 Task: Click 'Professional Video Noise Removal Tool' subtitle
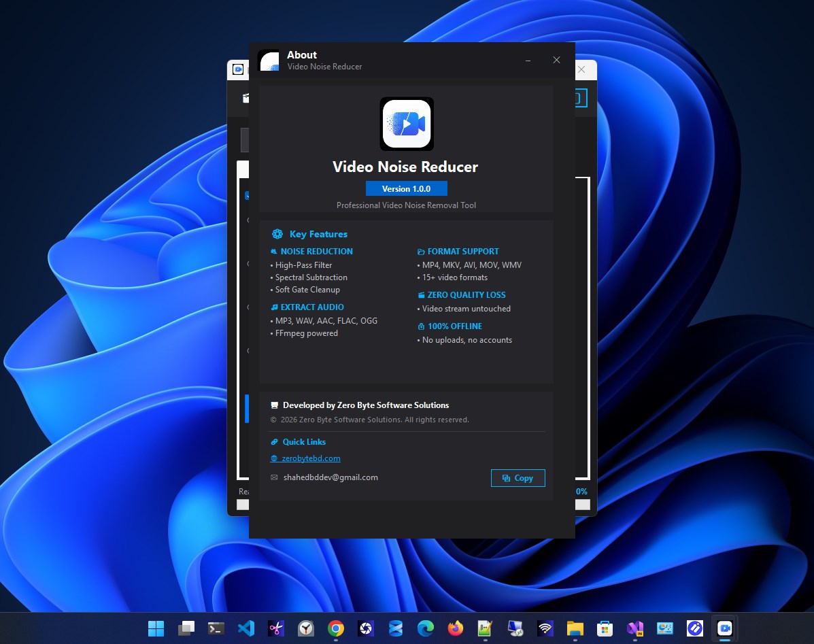coord(406,205)
